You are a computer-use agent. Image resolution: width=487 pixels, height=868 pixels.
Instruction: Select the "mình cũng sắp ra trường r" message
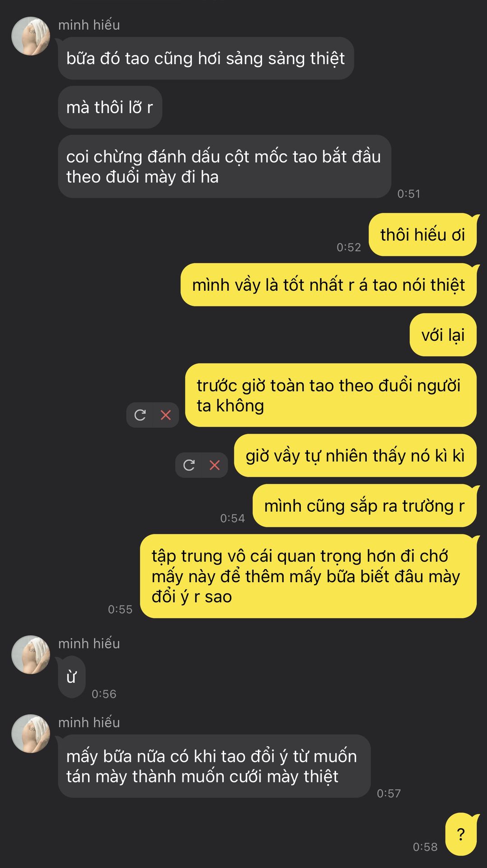[x=365, y=505]
